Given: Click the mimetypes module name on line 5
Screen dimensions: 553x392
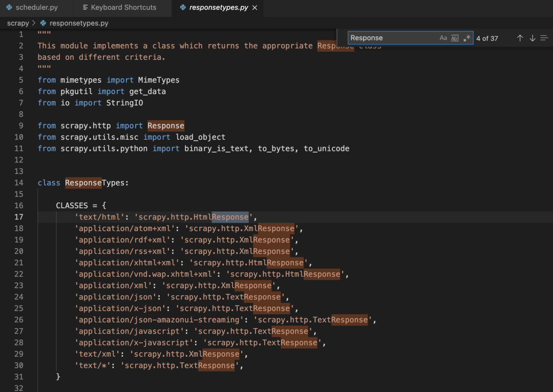Looking at the screenshot, I should [81, 80].
